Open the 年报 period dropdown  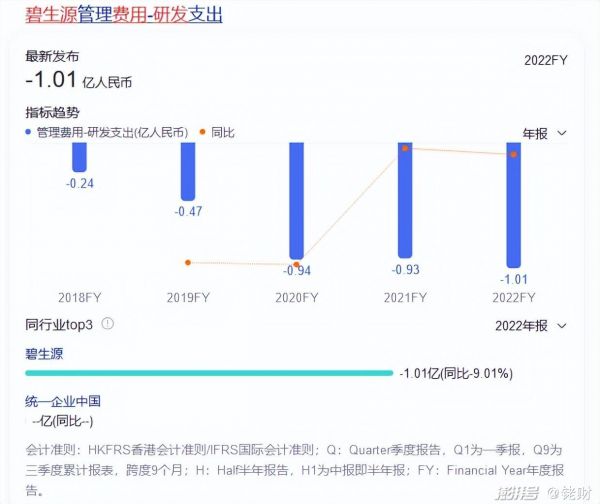(x=545, y=134)
